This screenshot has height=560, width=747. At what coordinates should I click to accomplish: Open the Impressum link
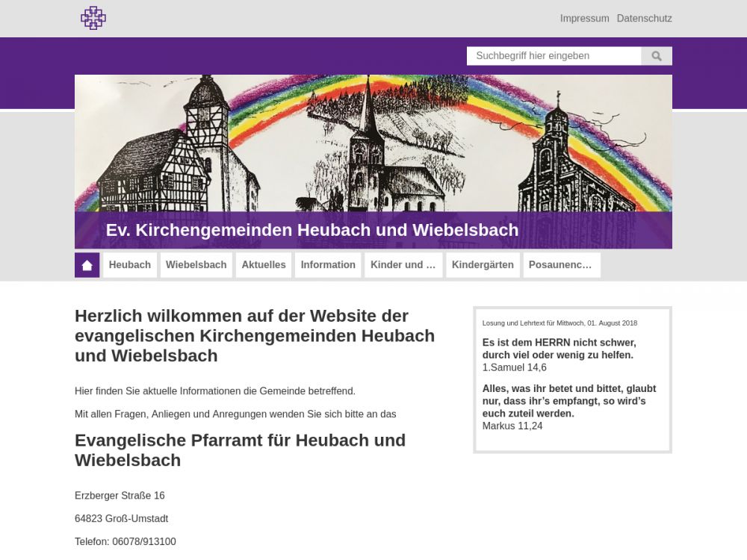(x=584, y=19)
